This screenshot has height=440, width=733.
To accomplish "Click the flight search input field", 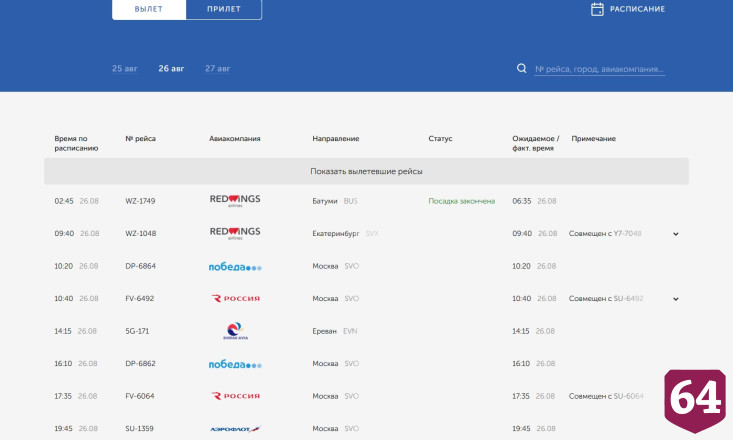I will 599,69.
